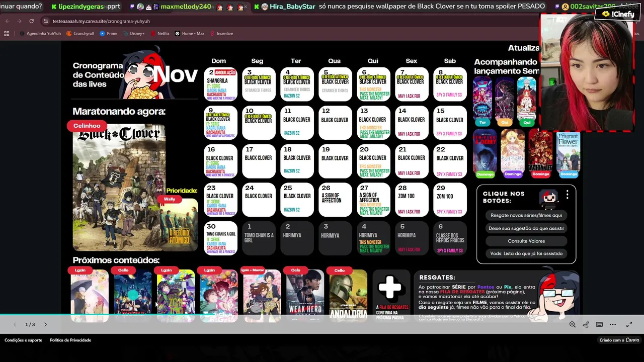Click the Fragrant Flower poster thumbnail
The height and width of the screenshot is (362, 644).
[x=569, y=152]
